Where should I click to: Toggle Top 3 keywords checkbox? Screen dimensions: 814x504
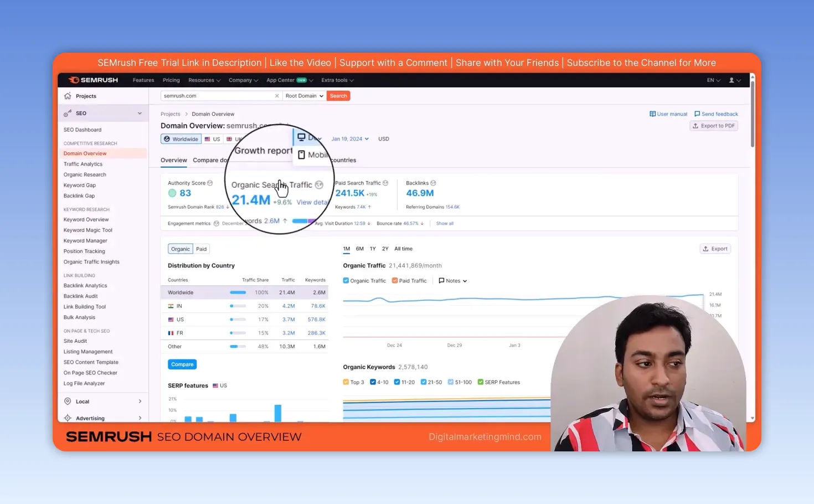coord(346,382)
